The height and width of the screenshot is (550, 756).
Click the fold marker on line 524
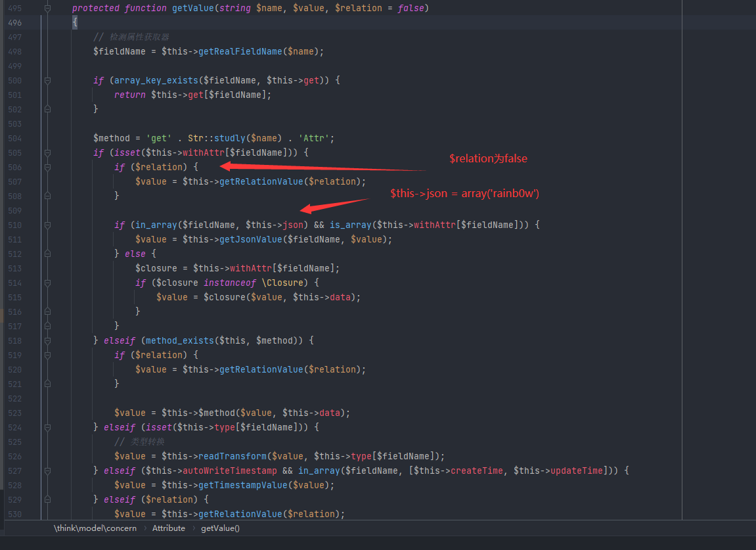click(x=47, y=427)
